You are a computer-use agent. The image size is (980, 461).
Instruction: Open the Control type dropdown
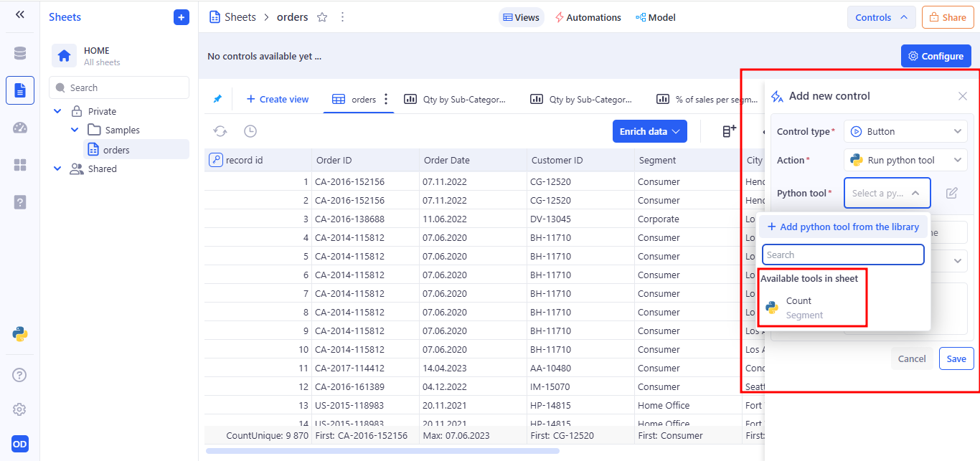905,131
